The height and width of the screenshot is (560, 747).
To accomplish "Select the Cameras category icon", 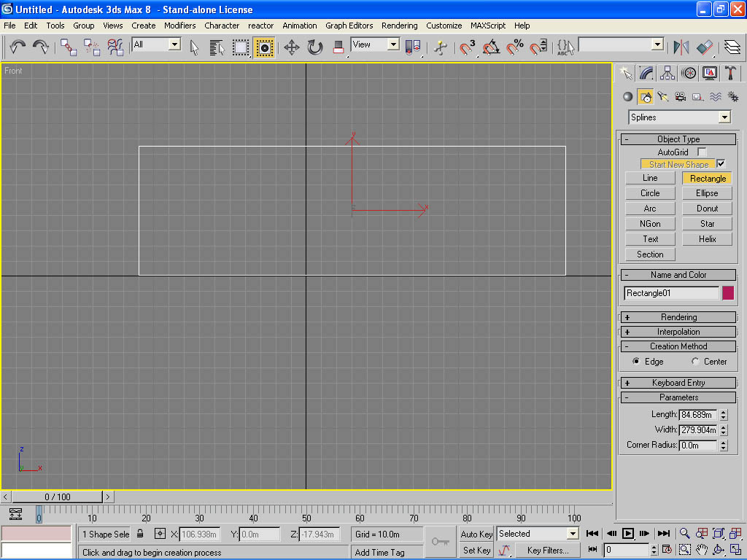I will pyautogui.click(x=681, y=97).
